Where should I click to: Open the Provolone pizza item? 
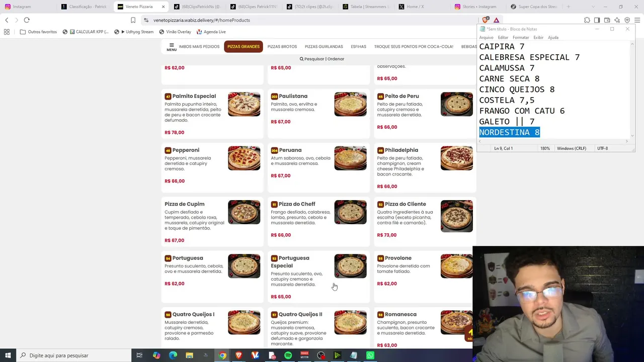point(425,277)
